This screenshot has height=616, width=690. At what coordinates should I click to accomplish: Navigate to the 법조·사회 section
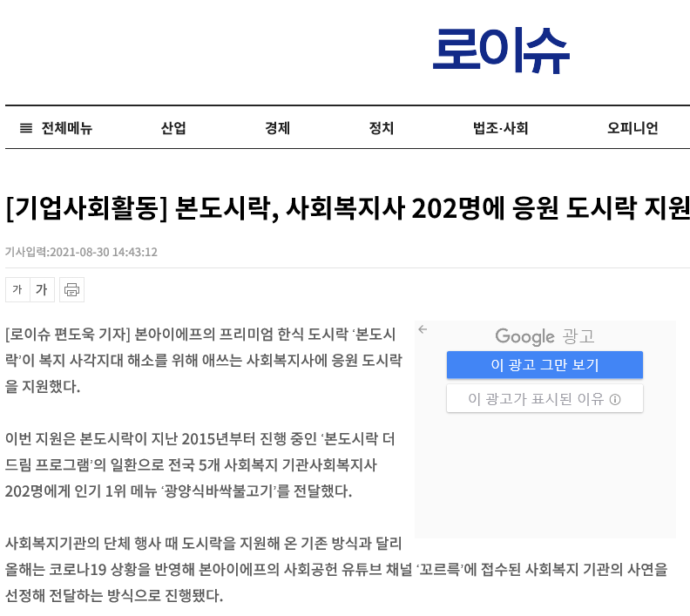[500, 128]
